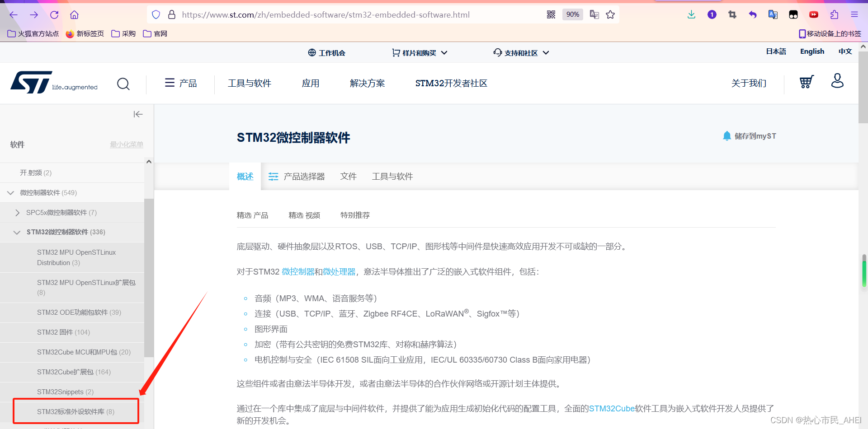Collapse sidebar with the arrow-to-bar icon
868x429 pixels.
coord(138,114)
